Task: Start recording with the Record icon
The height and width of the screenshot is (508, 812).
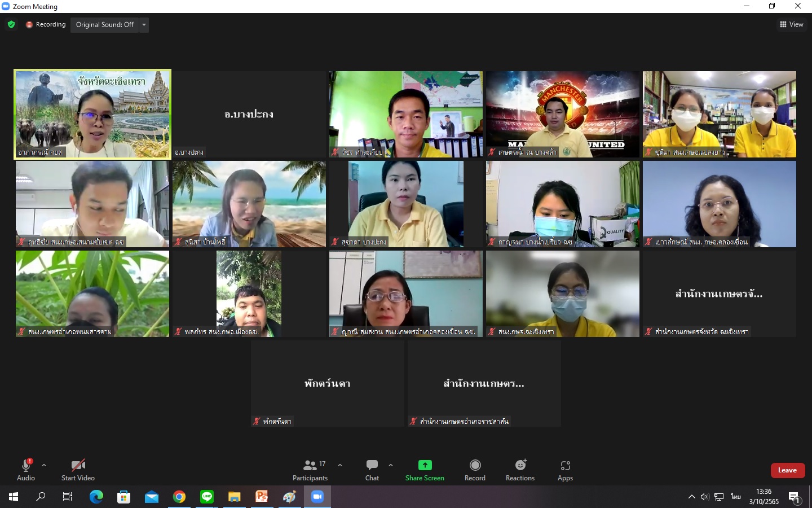Action: (x=475, y=465)
